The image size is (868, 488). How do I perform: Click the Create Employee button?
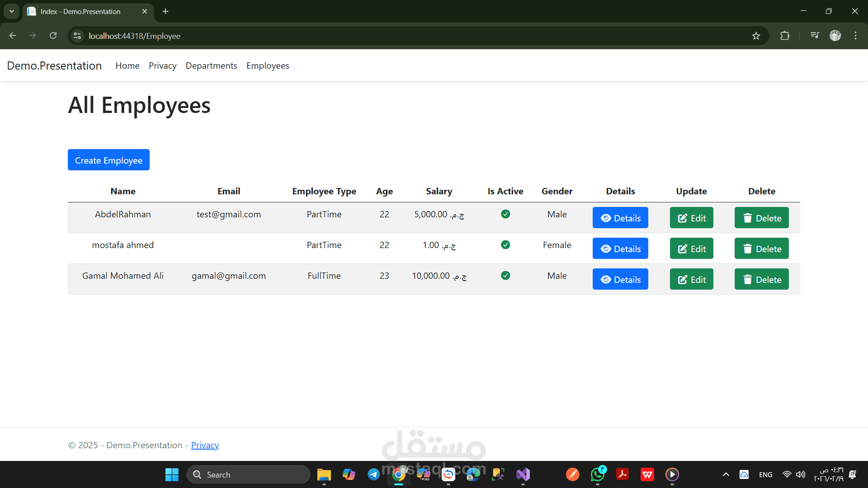point(108,160)
